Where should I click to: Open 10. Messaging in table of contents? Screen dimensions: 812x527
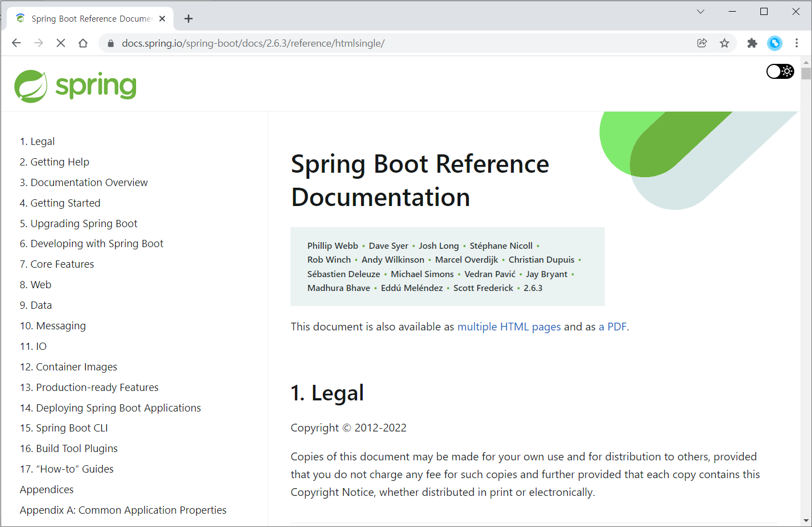53,326
